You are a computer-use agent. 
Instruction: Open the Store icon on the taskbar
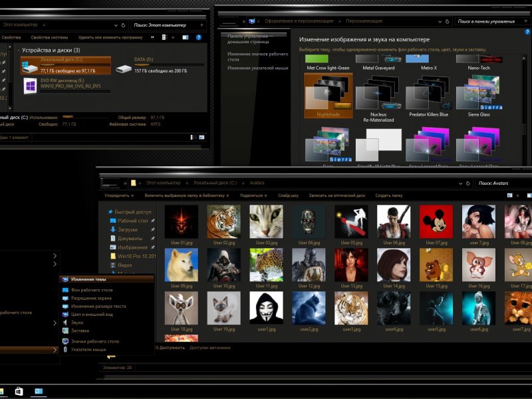click(19, 391)
